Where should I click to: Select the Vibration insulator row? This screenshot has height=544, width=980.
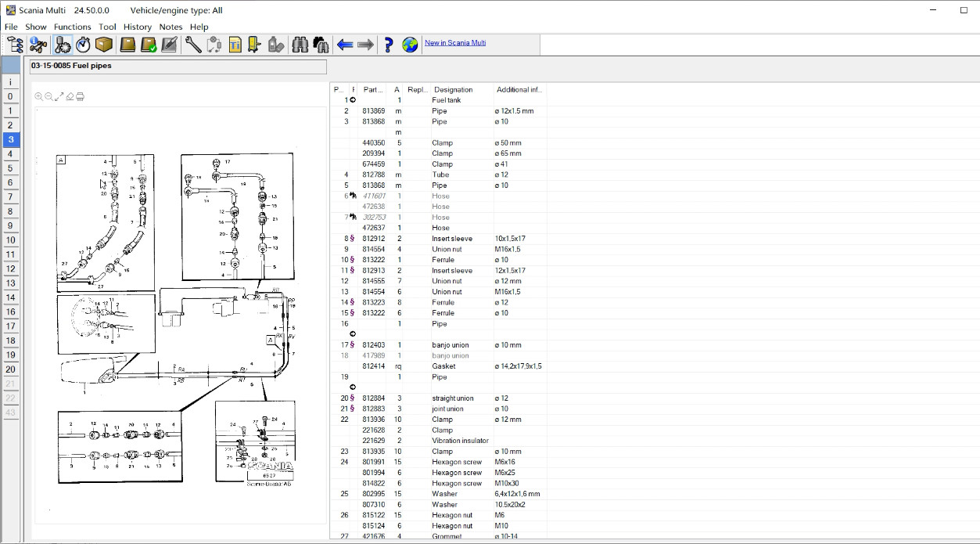coord(460,441)
